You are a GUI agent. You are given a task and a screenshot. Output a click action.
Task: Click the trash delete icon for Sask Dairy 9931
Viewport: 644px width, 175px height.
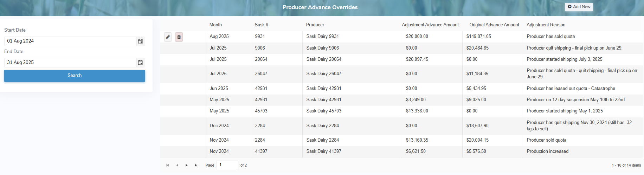(179, 37)
